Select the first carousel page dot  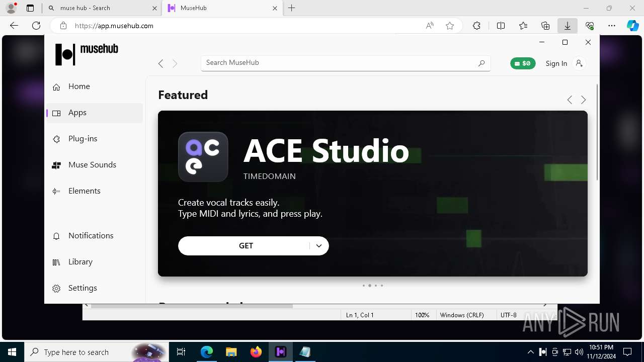pyautogui.click(x=364, y=286)
